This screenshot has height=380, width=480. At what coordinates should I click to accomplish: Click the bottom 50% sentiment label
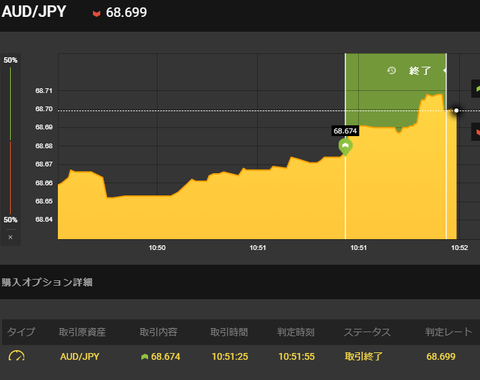[10, 220]
